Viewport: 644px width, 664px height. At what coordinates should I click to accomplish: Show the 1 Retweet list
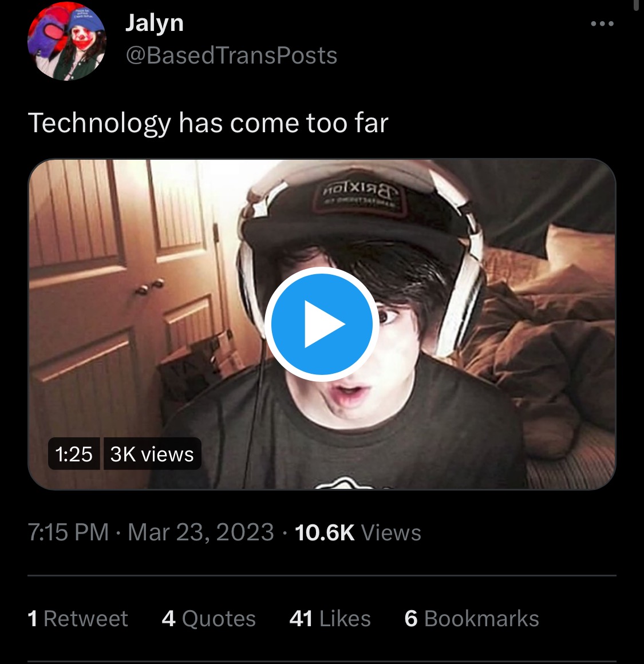77,618
